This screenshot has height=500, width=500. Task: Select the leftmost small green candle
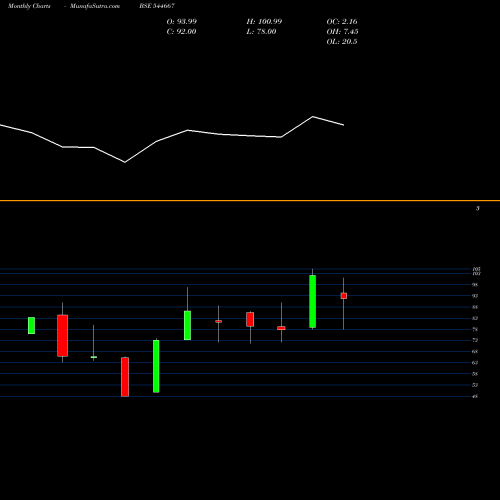pyautogui.click(x=31, y=325)
